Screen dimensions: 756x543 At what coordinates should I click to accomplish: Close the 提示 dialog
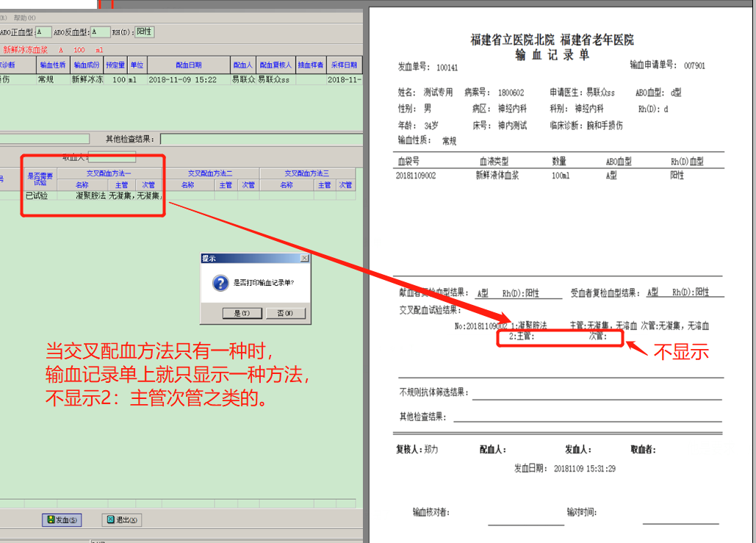tap(305, 259)
